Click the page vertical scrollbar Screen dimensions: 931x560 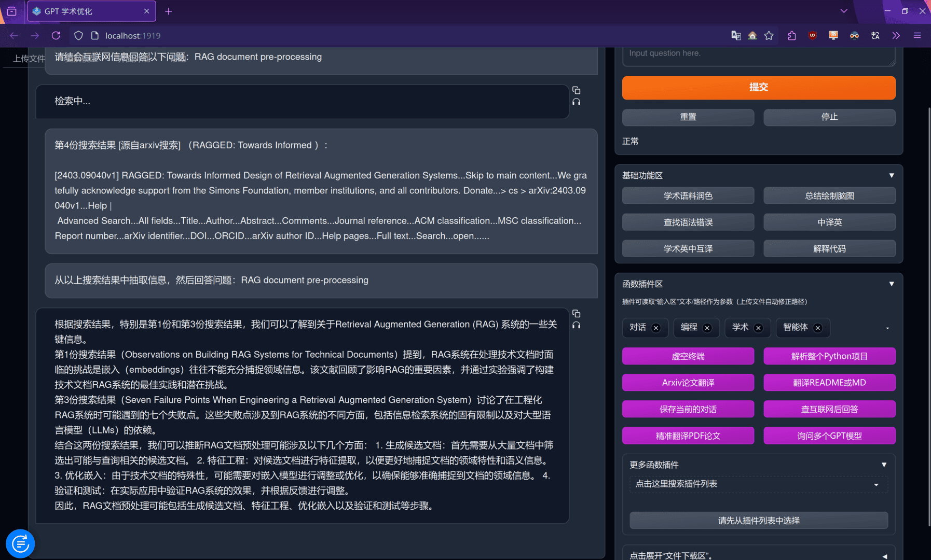[x=928, y=316]
